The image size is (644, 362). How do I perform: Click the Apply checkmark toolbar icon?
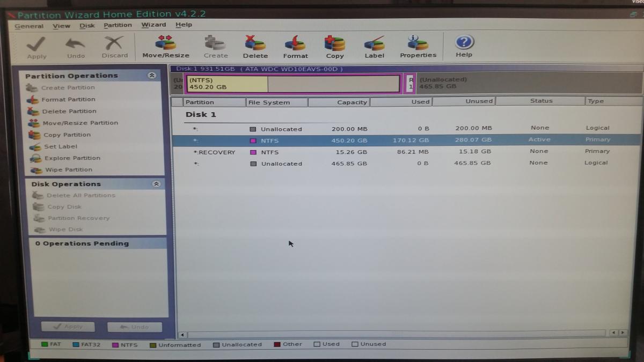36,44
